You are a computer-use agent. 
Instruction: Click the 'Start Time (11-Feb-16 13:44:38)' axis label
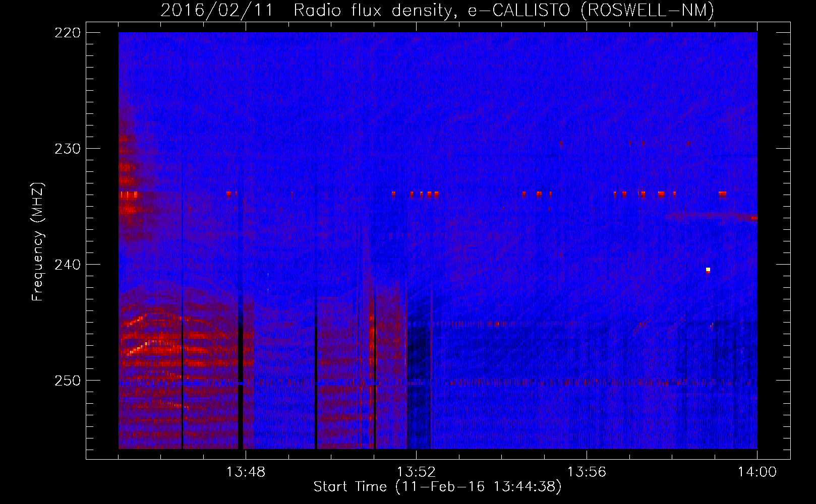tap(437, 487)
